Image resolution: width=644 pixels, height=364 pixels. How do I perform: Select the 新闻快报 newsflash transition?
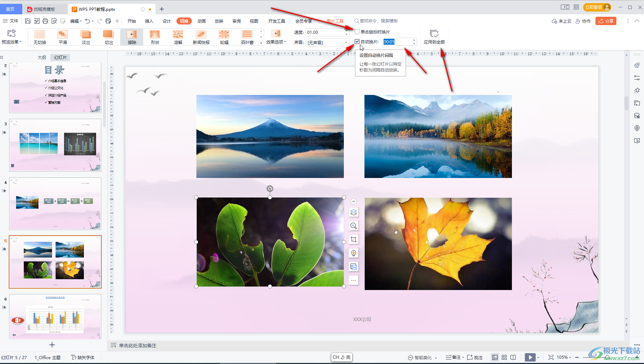(201, 37)
